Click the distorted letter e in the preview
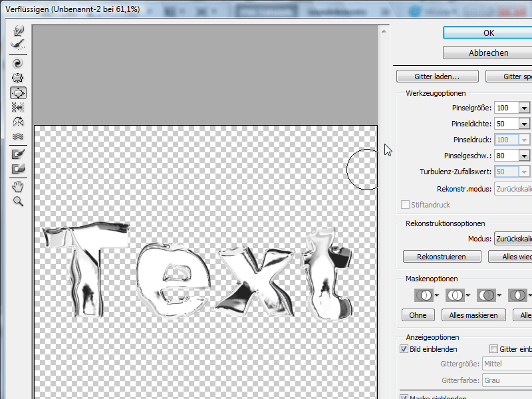 (173, 280)
